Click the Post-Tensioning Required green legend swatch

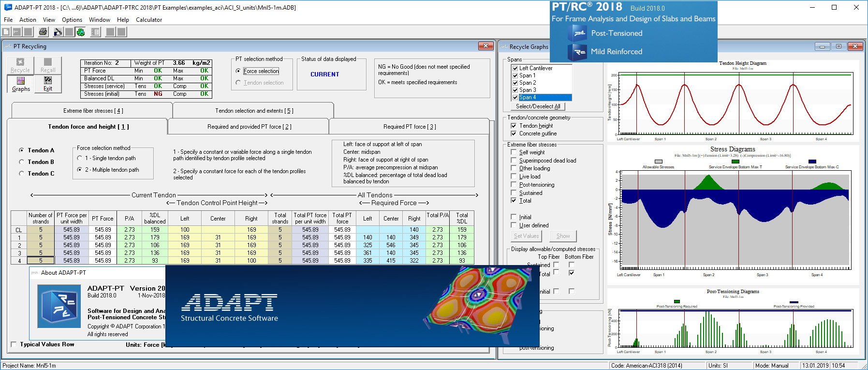[677, 301]
